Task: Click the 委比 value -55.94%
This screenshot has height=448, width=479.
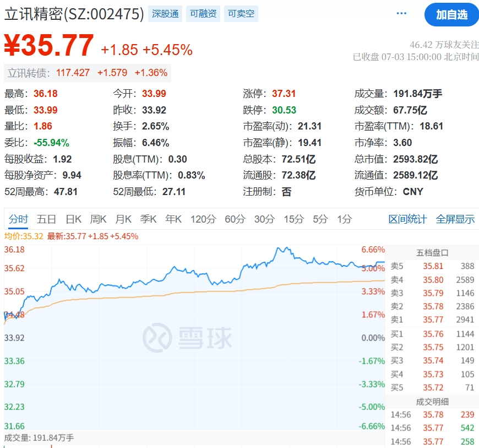Action: [x=51, y=143]
